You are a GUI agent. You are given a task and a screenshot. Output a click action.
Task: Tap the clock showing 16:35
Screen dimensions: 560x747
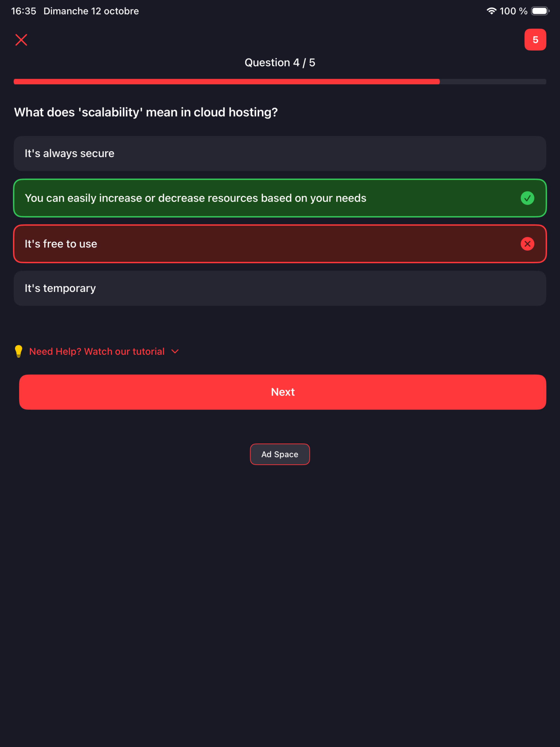tap(24, 11)
